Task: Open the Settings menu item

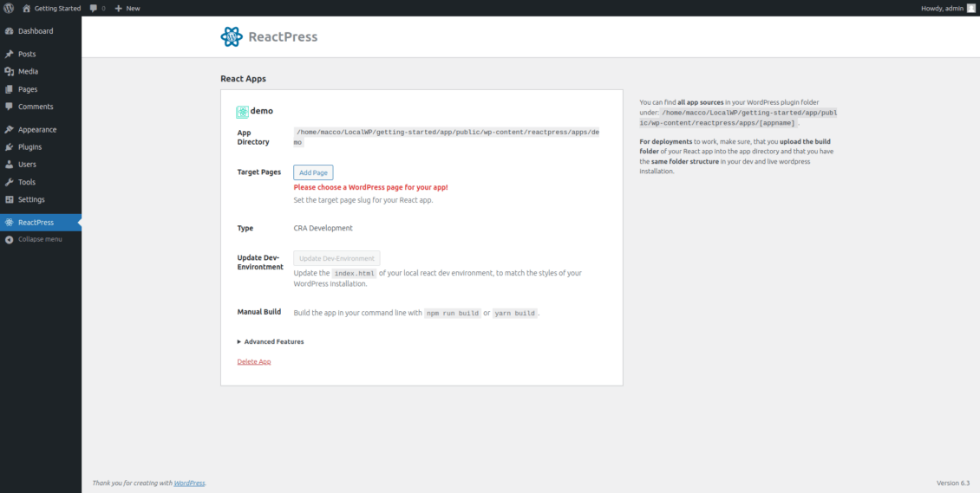Action: pos(31,200)
